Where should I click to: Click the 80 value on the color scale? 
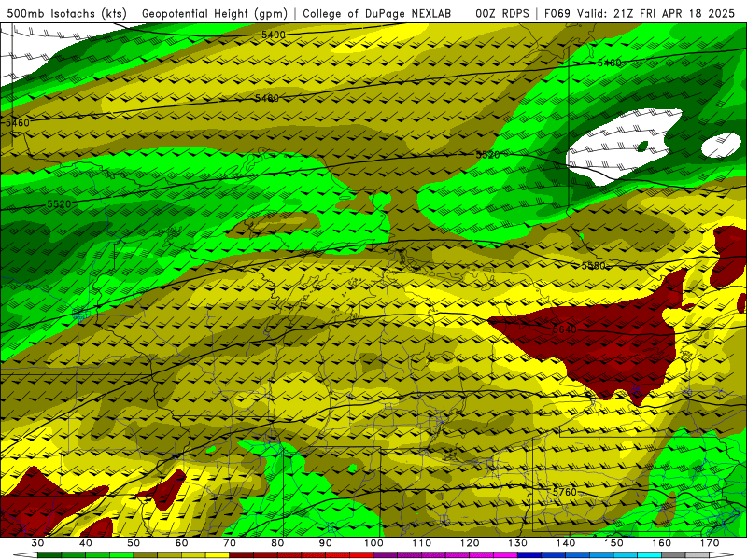tap(277, 543)
